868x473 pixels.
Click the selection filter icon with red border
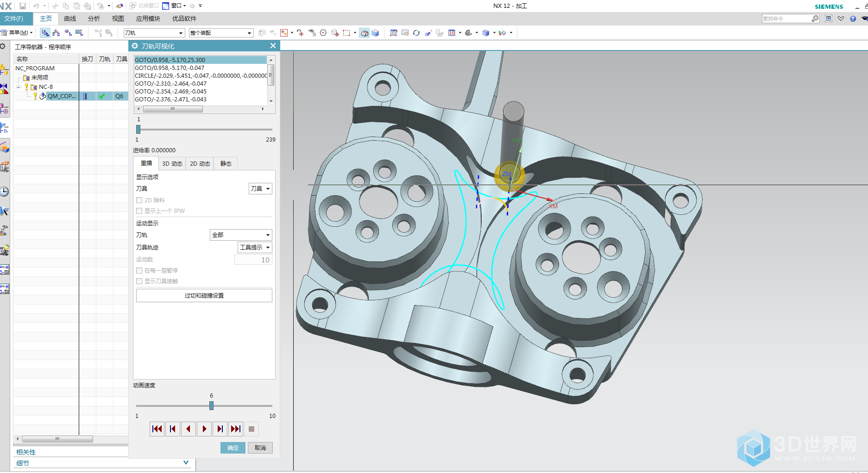284,33
